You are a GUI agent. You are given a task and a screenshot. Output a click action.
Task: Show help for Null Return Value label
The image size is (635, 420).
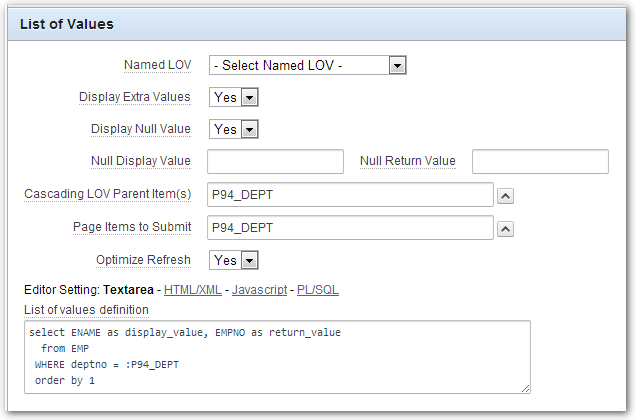pyautogui.click(x=407, y=161)
